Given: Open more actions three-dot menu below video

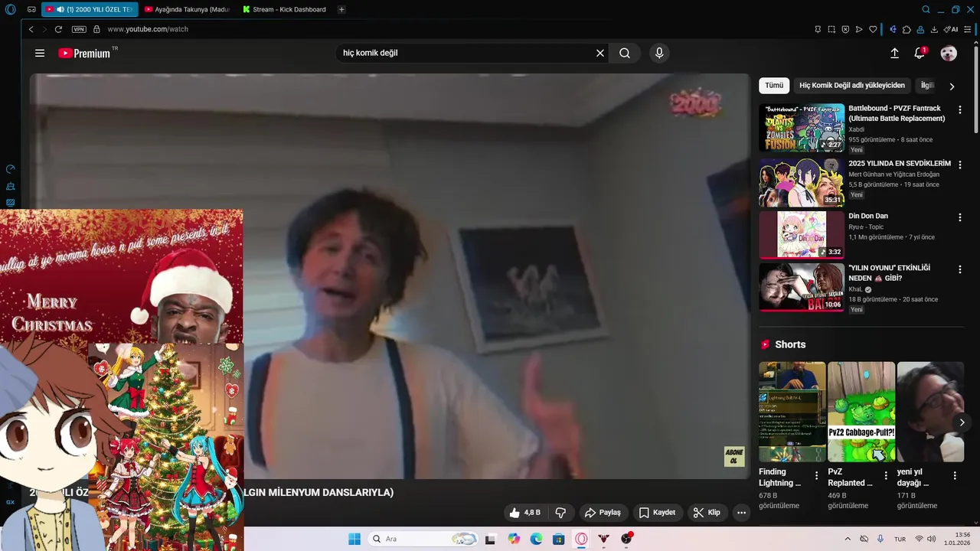Looking at the screenshot, I should (741, 513).
